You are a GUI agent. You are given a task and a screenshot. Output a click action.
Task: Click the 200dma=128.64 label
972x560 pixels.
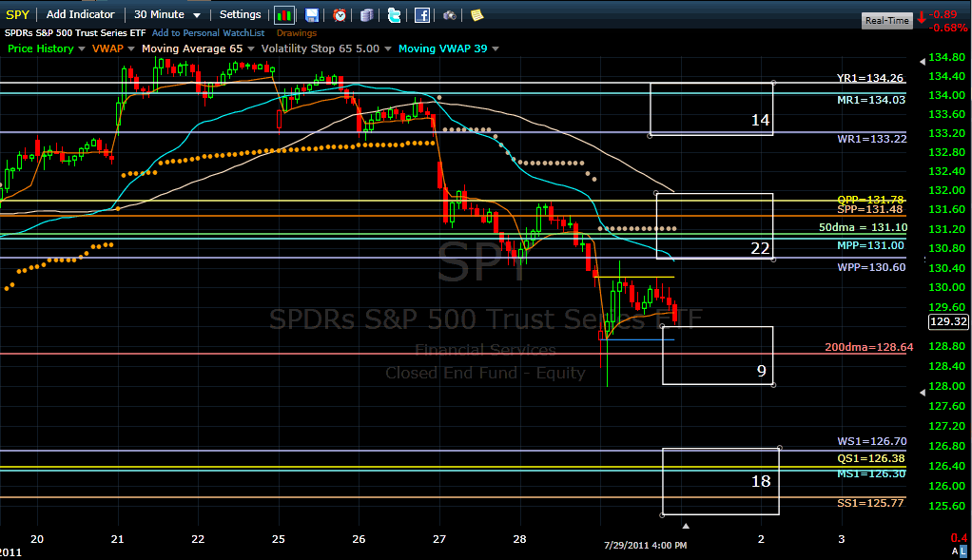(868, 348)
